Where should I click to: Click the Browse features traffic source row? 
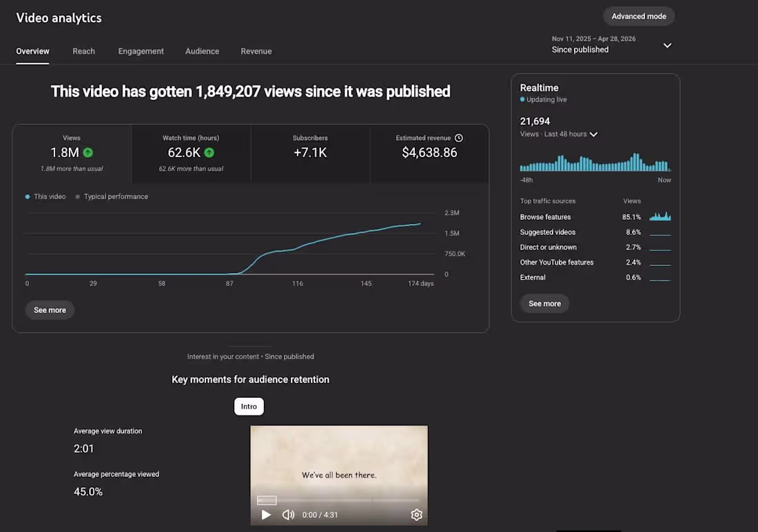[x=595, y=217]
